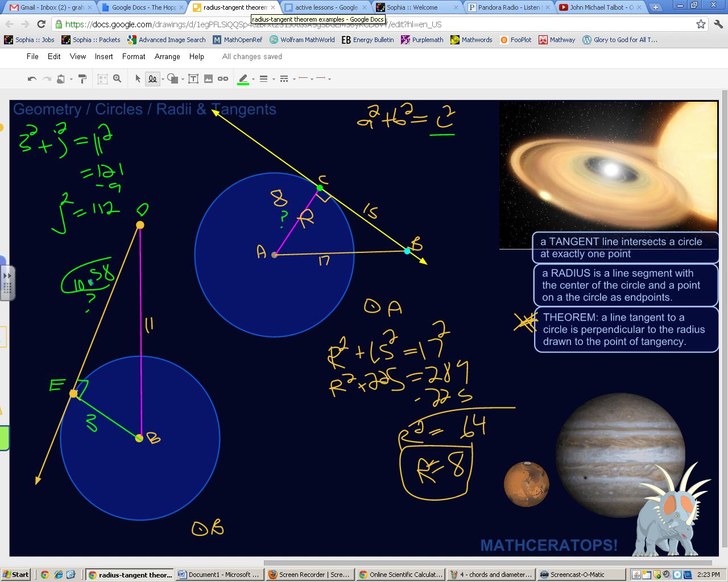Bookmark this page with the star
This screenshot has width=728, height=582.
[701, 24]
